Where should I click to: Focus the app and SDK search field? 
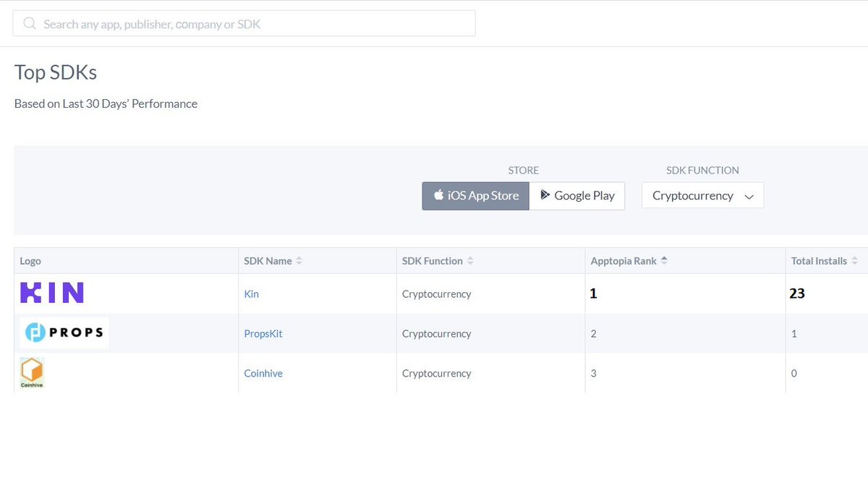(244, 23)
